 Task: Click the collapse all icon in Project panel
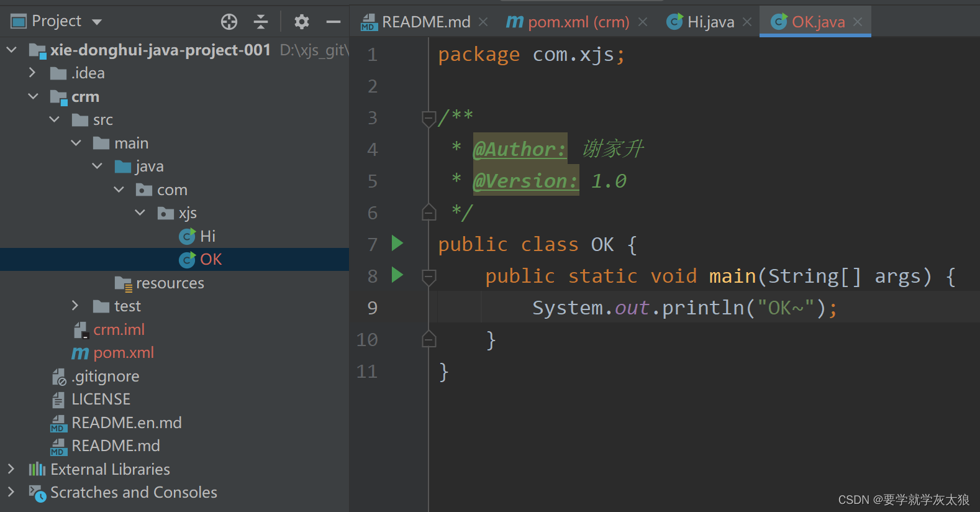pyautogui.click(x=261, y=22)
